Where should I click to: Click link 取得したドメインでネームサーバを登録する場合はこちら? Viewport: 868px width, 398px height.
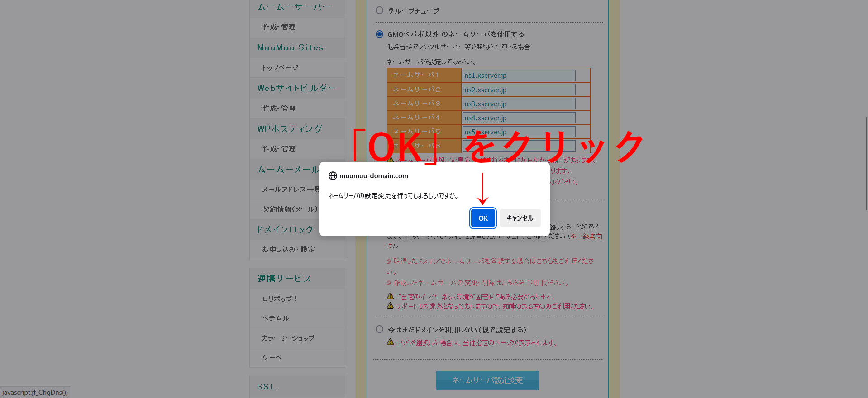490,266
